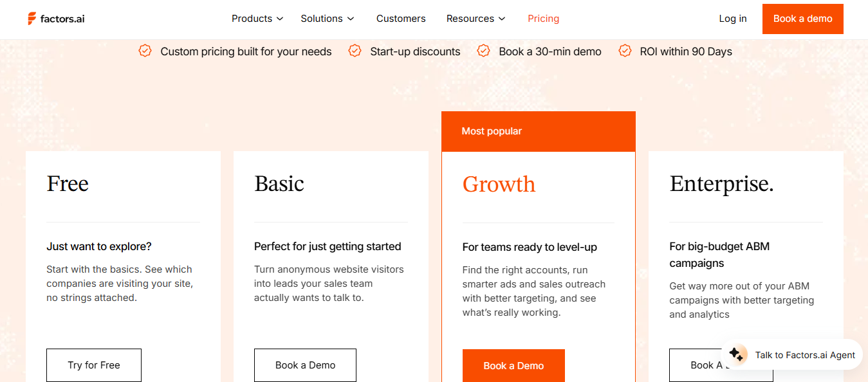
Task: Click the checkmark badge beside Custom pricing
Action: point(145,51)
